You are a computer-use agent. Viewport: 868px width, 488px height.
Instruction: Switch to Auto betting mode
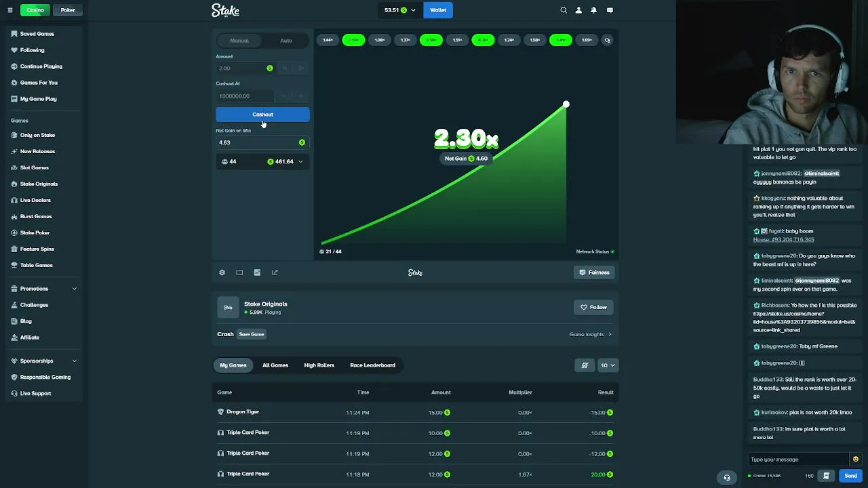click(286, 41)
